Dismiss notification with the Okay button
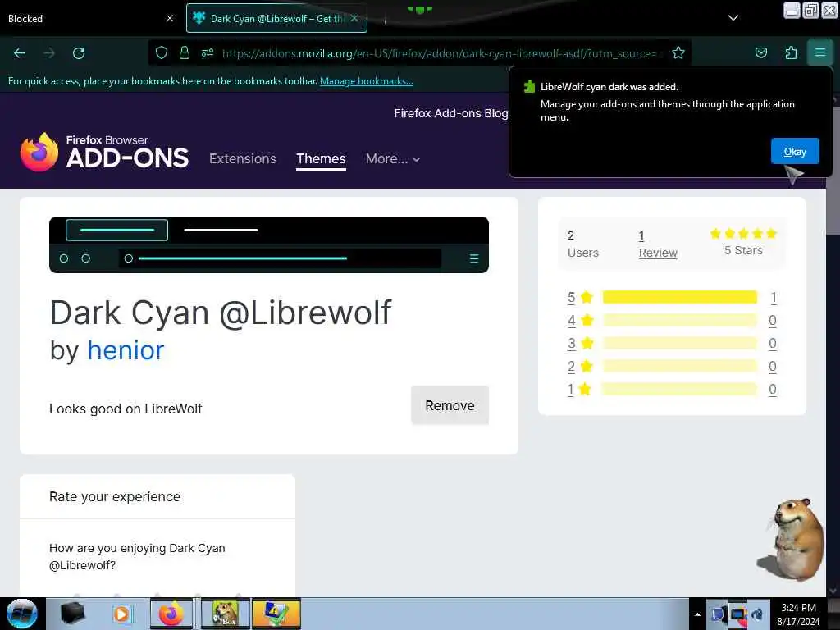This screenshot has width=840, height=630. pyautogui.click(x=795, y=151)
